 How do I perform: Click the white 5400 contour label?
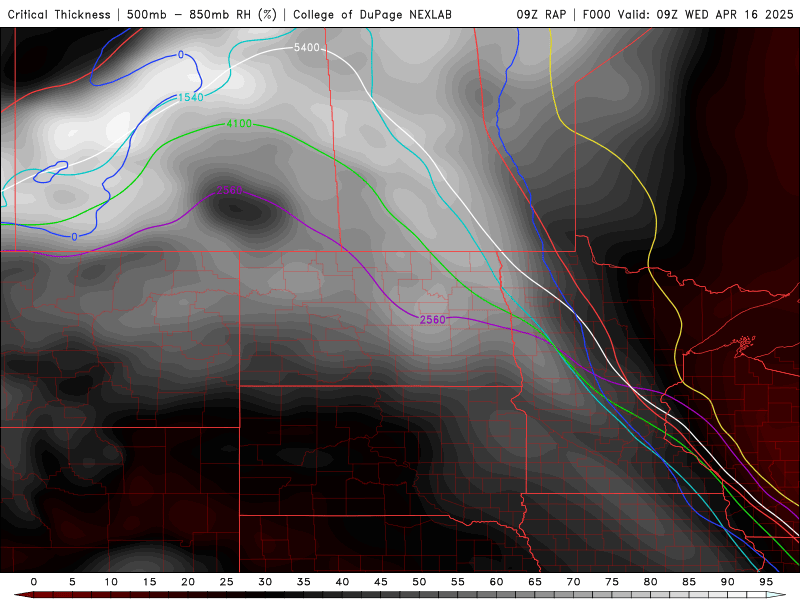(x=307, y=47)
